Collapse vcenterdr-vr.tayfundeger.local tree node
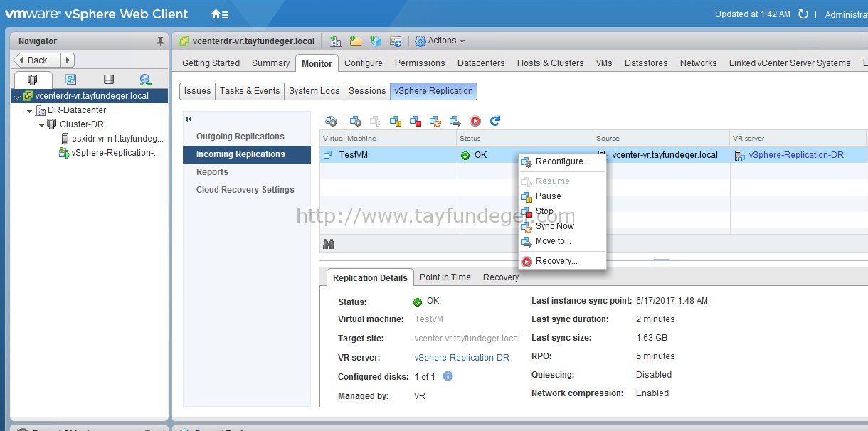 pos(18,96)
